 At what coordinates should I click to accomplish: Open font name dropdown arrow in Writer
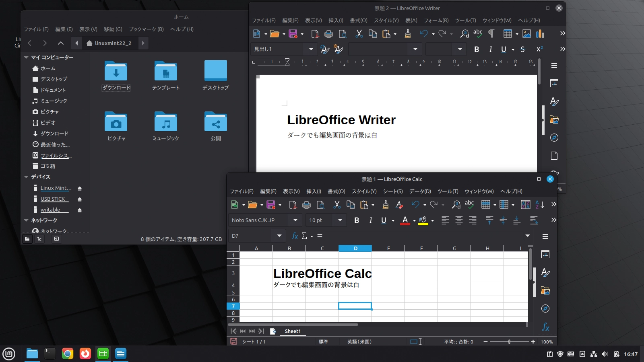tap(415, 49)
